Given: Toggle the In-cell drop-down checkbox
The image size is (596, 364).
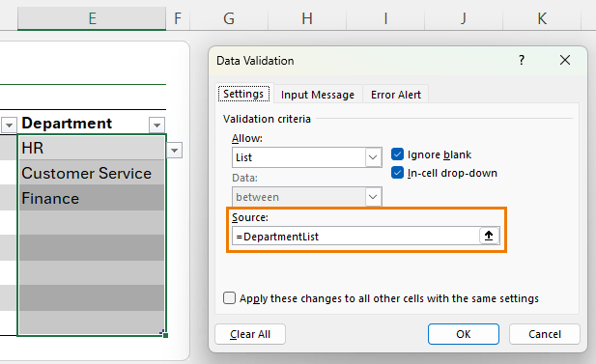Looking at the screenshot, I should pos(397,173).
